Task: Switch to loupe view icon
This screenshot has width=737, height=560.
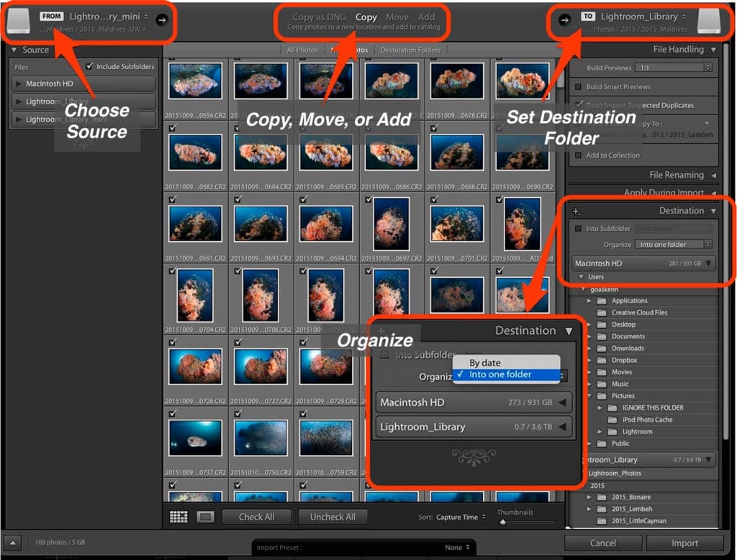Action: (x=205, y=517)
